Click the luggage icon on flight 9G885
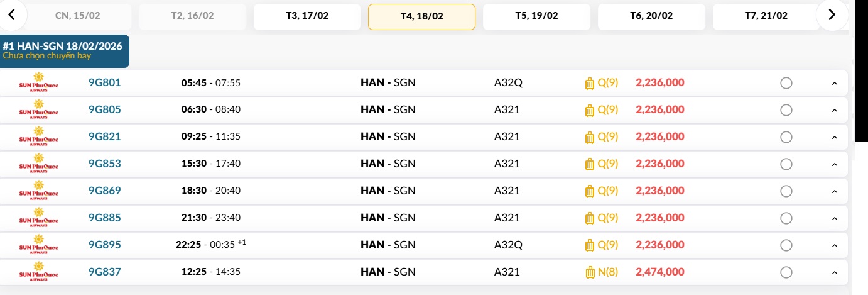Viewport: 868px width, 295px height. coord(589,218)
